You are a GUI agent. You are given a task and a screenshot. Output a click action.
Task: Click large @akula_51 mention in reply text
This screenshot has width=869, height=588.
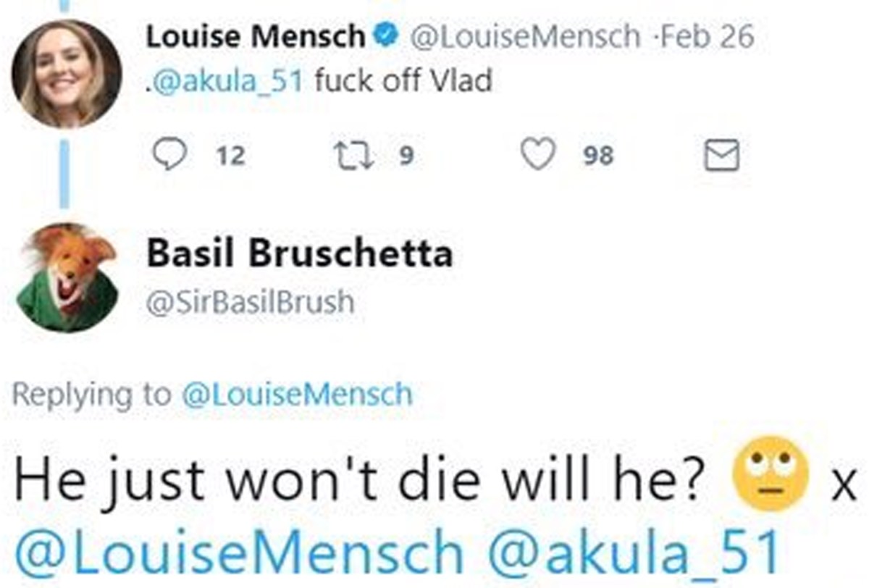[x=634, y=552]
